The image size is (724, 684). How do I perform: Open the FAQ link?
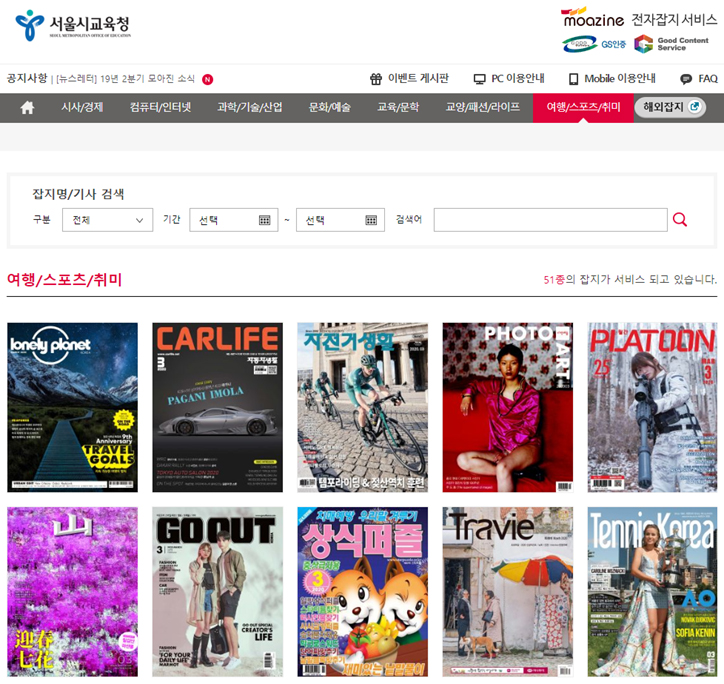708,79
